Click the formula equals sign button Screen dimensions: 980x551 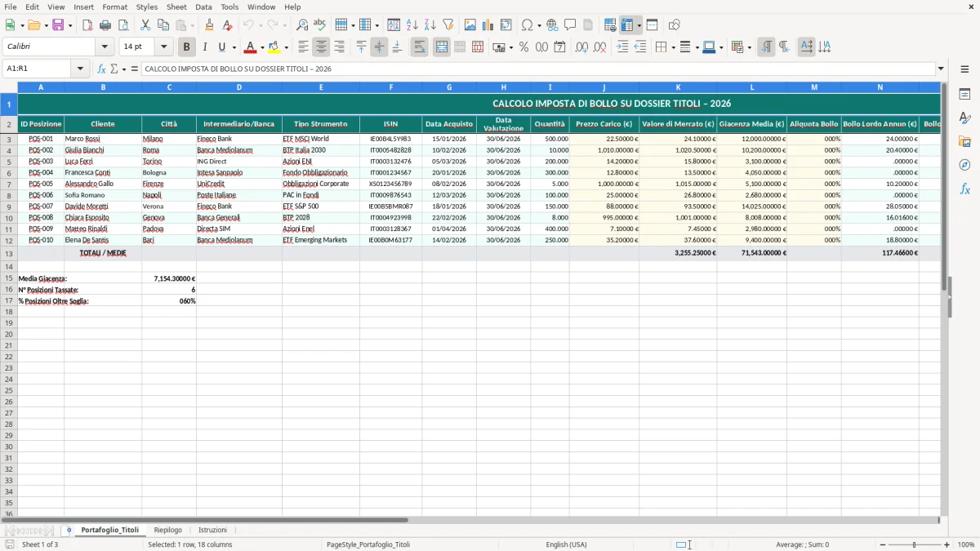(135, 69)
